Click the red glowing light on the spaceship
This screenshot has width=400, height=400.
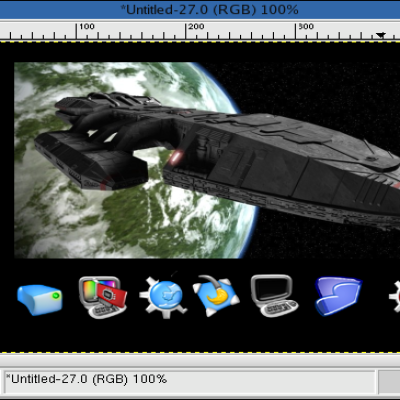tap(176, 158)
